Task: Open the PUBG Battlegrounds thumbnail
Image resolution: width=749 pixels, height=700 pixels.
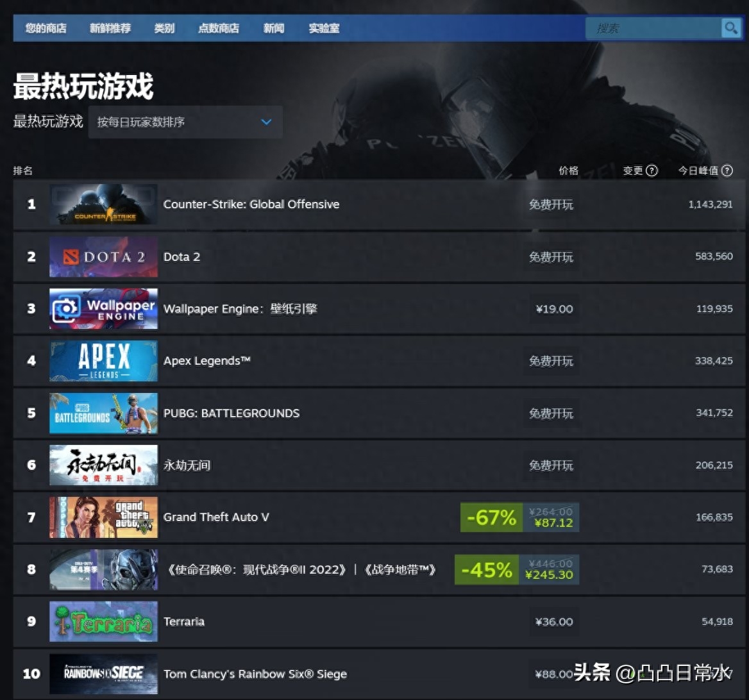Action: (103, 413)
